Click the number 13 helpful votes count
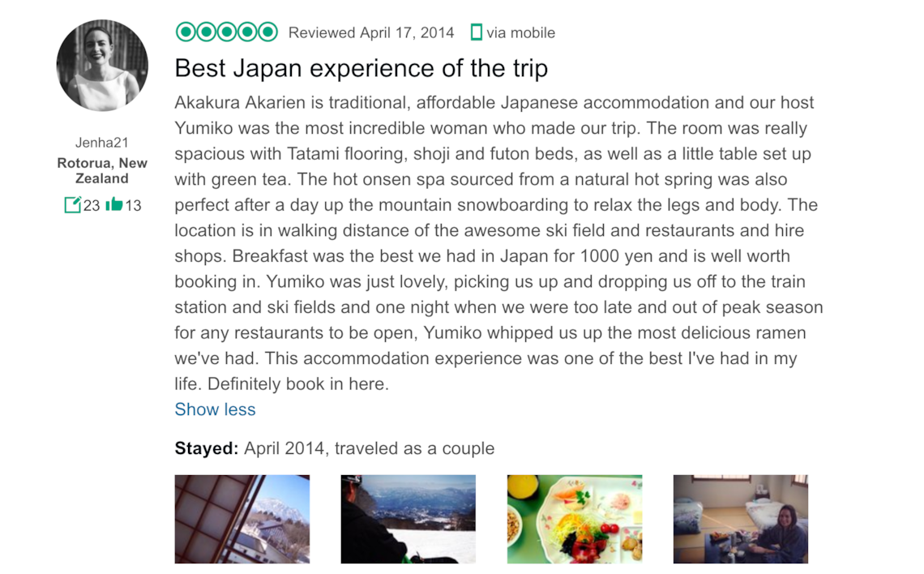Screen dimensions: 924x574 pyautogui.click(x=133, y=206)
